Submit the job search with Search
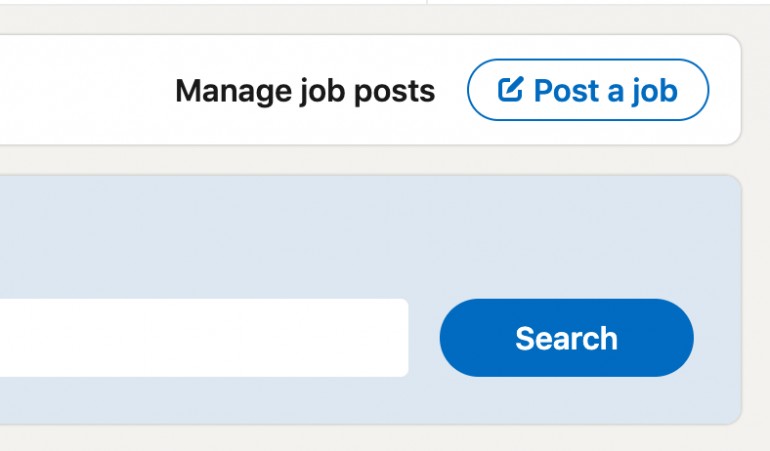Viewport: 770px width, 451px height. point(566,338)
